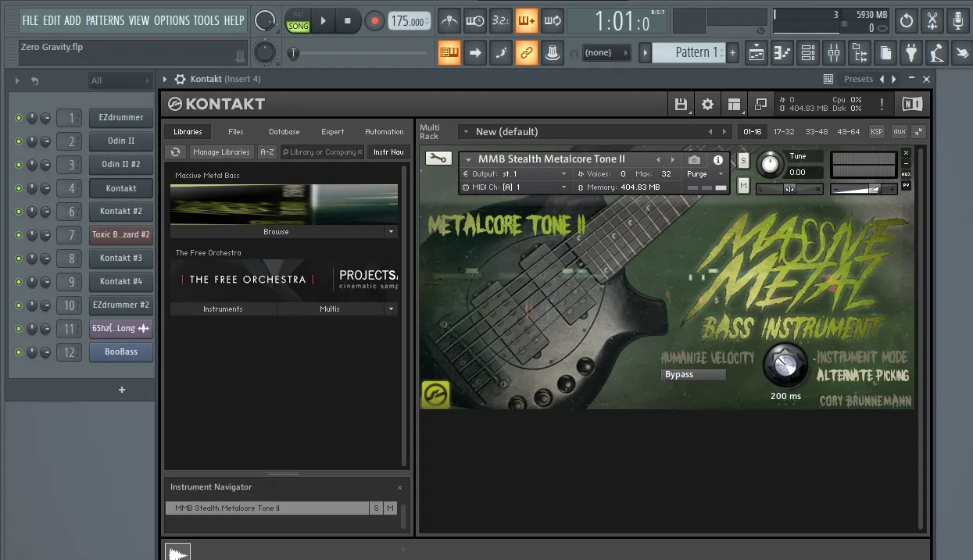
Task: Click the Stop transport button
Action: [x=348, y=21]
